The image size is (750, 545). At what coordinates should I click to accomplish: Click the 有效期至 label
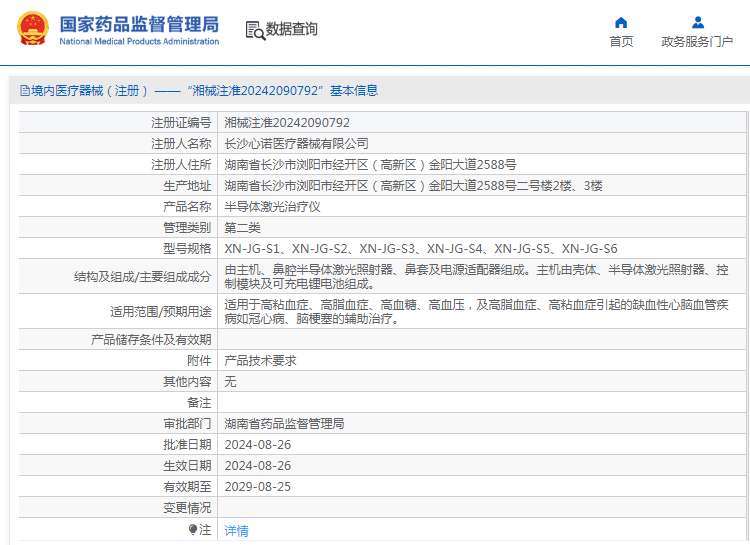pyautogui.click(x=187, y=488)
